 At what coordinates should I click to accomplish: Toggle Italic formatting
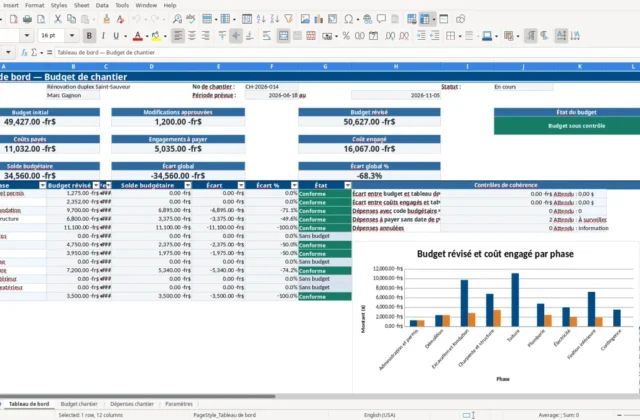pyautogui.click(x=103, y=36)
